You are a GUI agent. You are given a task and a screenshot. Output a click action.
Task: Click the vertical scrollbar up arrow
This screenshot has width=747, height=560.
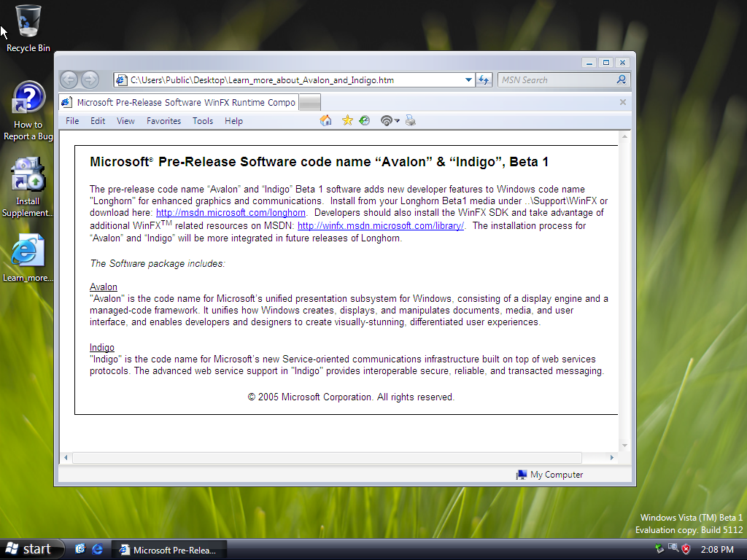[624, 137]
